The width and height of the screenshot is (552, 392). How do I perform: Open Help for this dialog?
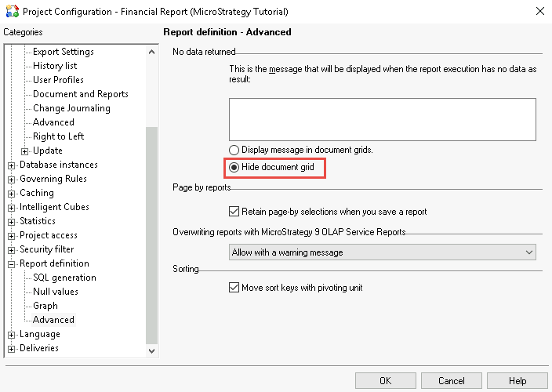tap(517, 381)
